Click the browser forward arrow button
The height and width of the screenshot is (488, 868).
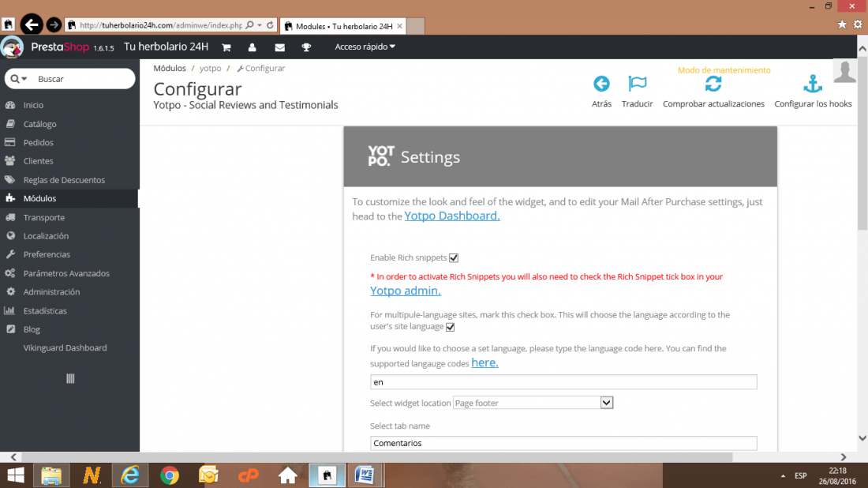coord(54,25)
